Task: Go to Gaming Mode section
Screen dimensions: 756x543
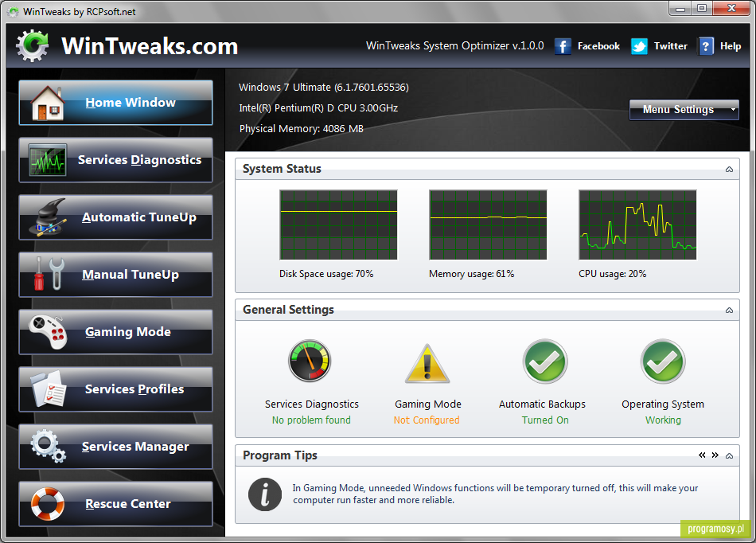Action: (115, 332)
